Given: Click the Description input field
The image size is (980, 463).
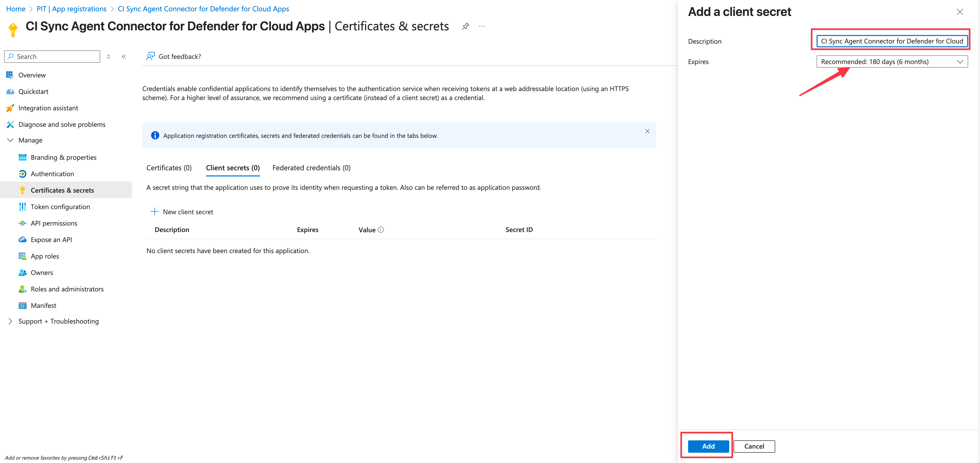Looking at the screenshot, I should click(x=892, y=41).
